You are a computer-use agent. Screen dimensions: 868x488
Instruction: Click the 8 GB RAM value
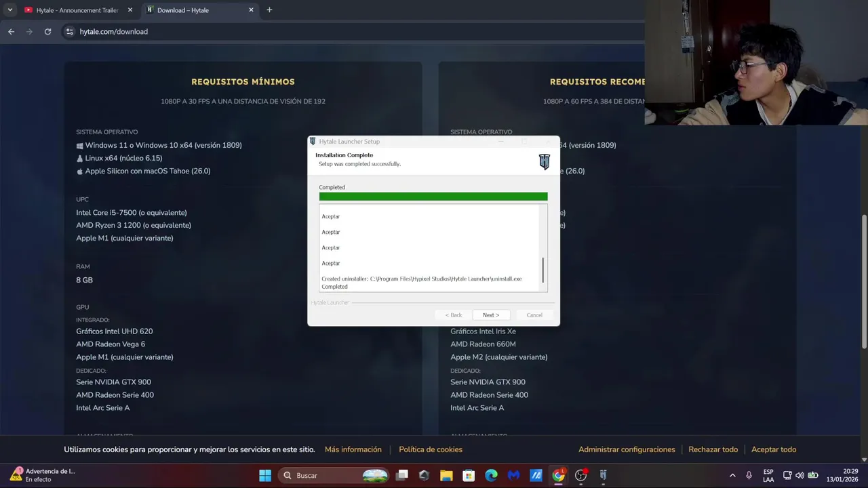pyautogui.click(x=85, y=280)
